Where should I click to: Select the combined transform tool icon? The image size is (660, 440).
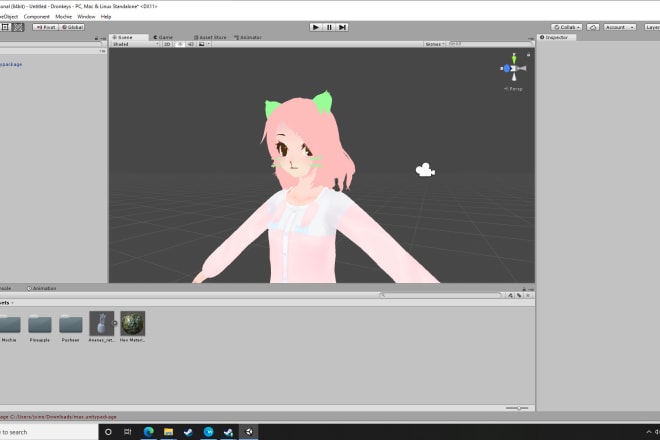pyautogui.click(x=18, y=27)
